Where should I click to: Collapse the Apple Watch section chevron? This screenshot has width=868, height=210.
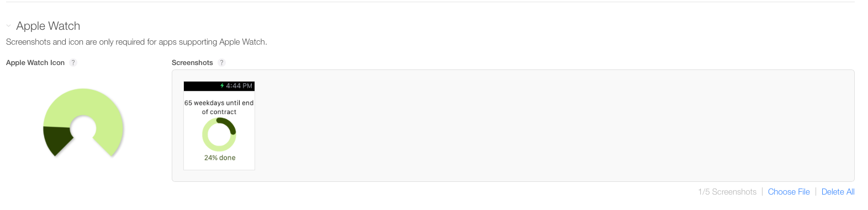[x=8, y=26]
